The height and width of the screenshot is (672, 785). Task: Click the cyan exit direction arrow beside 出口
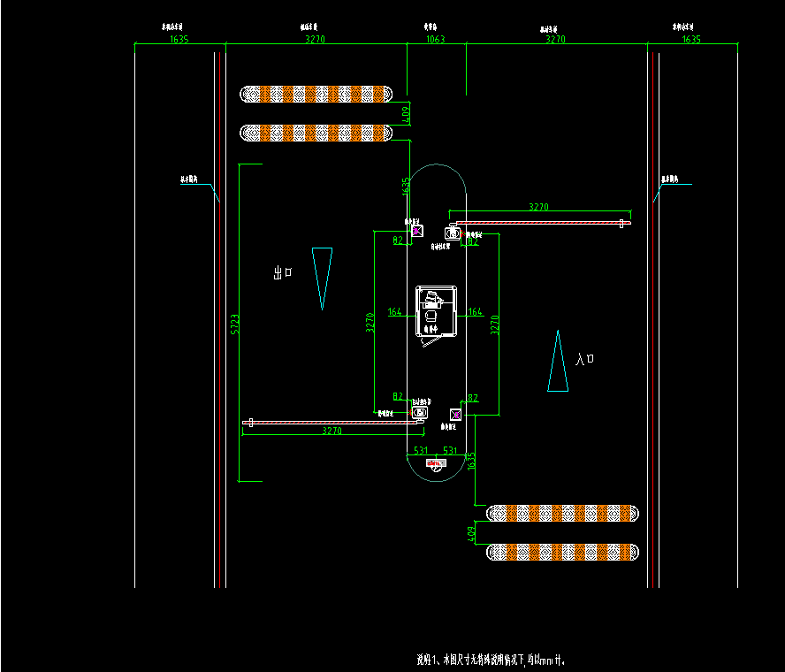tap(323, 278)
